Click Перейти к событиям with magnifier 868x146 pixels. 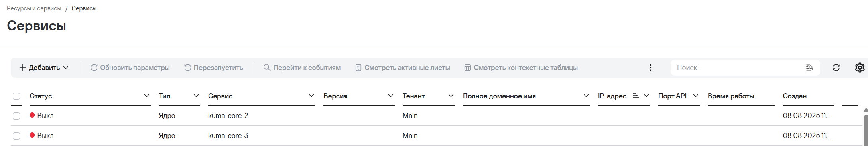pos(302,68)
